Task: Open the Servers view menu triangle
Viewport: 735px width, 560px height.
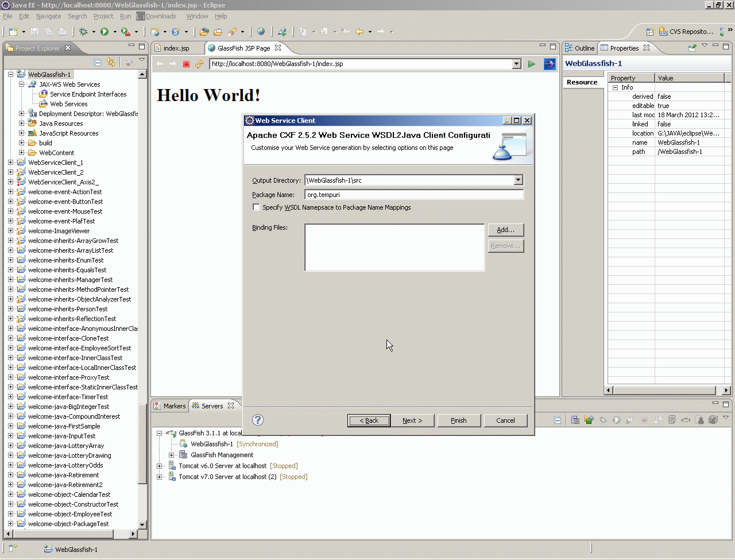Action: (x=726, y=418)
